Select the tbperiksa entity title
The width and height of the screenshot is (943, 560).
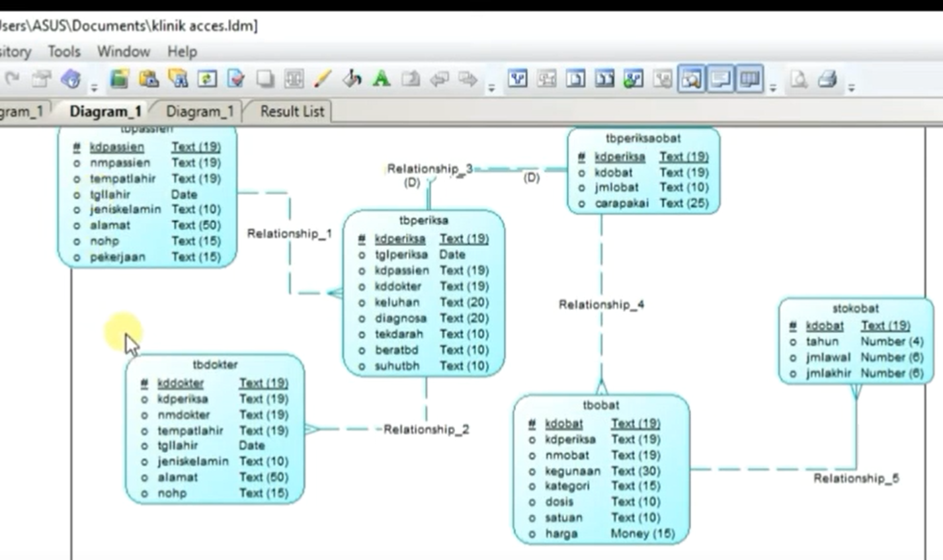pos(424,220)
